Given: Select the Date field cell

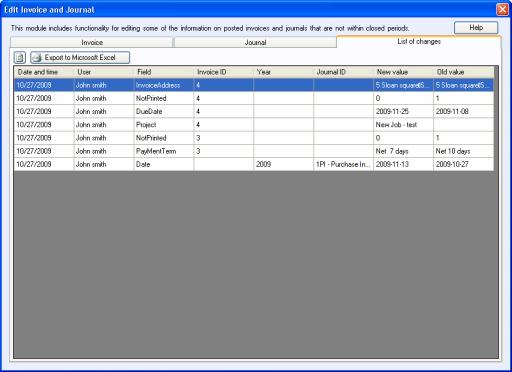Looking at the screenshot, I should (164, 164).
